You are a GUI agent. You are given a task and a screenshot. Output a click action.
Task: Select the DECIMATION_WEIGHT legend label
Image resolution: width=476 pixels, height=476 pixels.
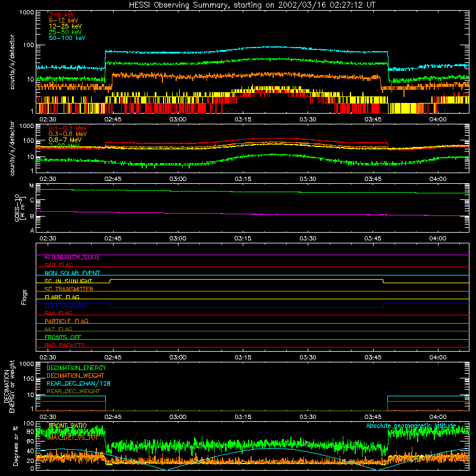76,376
